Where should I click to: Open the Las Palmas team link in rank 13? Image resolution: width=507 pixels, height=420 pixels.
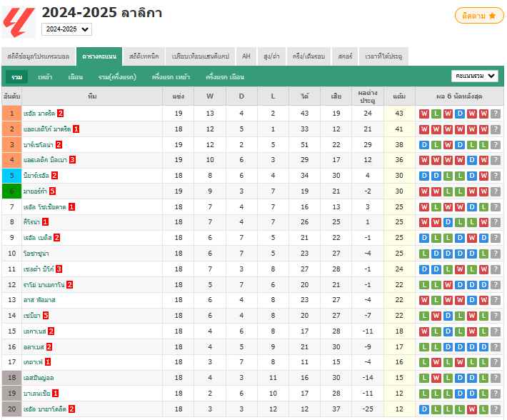39,300
